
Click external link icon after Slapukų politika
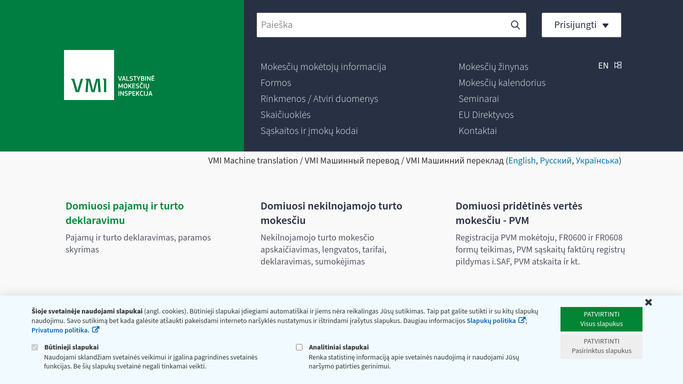tap(521, 320)
